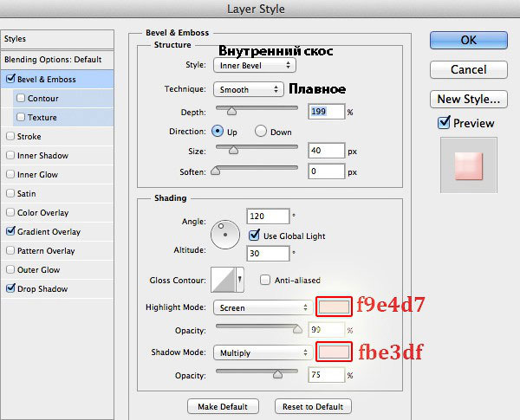
Task: Toggle the Preview checkbox
Action: pyautogui.click(x=444, y=123)
